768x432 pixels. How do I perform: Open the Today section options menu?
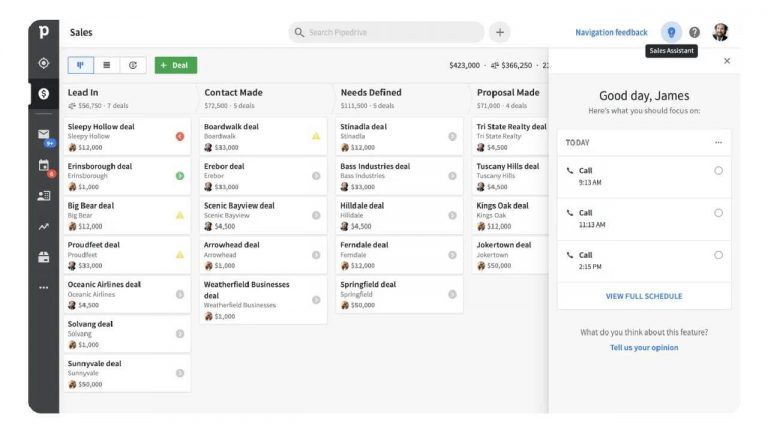pyautogui.click(x=718, y=143)
